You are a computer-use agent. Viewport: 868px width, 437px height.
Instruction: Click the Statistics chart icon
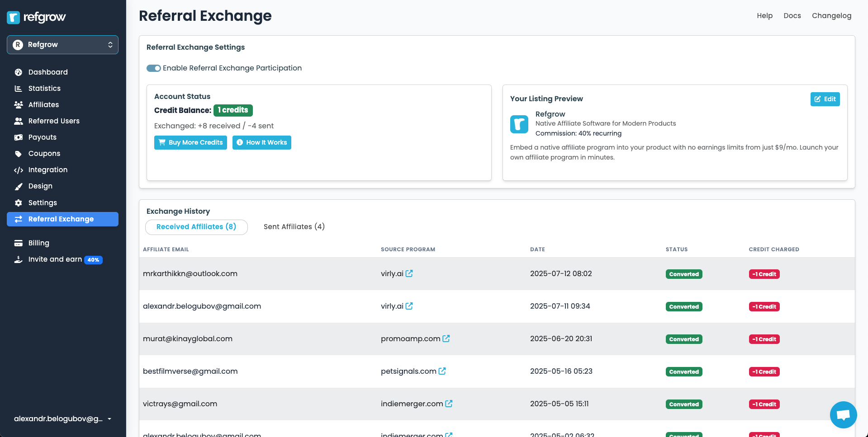19,89
